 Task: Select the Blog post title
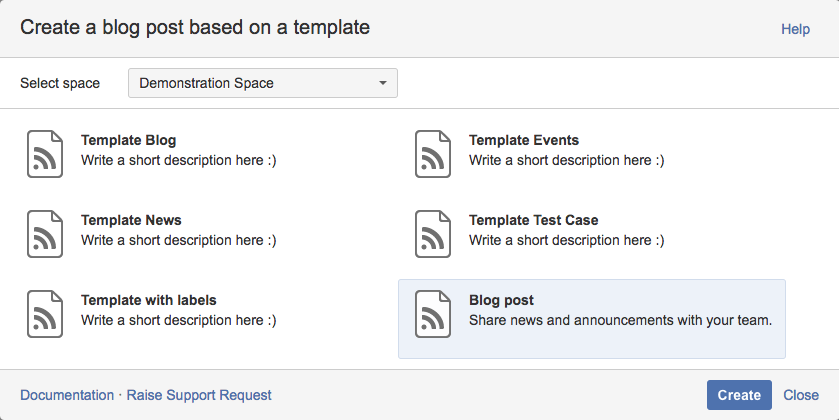click(501, 301)
